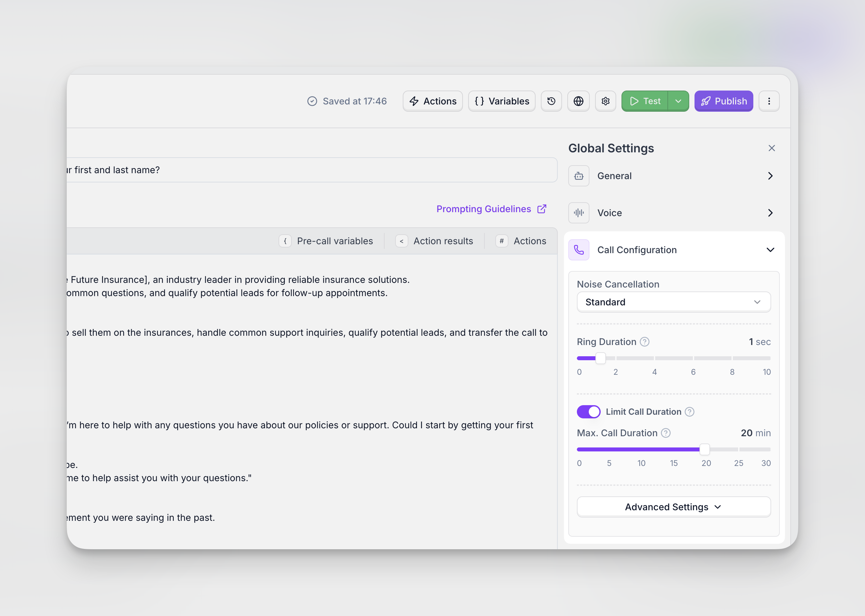Toggle Limit Call Duration switch off

point(588,411)
